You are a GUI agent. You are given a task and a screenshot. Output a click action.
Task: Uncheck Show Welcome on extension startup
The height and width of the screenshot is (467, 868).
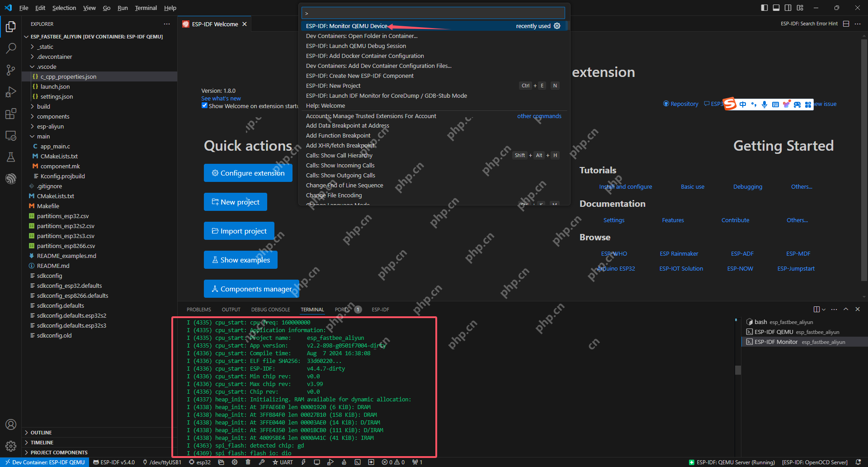point(205,105)
